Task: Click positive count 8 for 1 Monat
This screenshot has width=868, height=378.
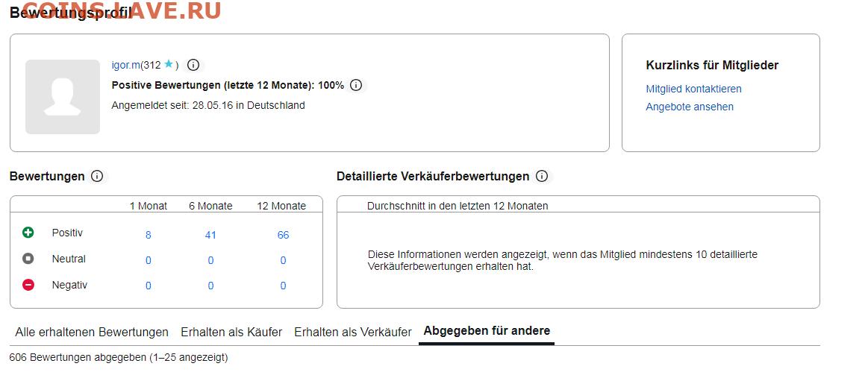Action: [149, 235]
